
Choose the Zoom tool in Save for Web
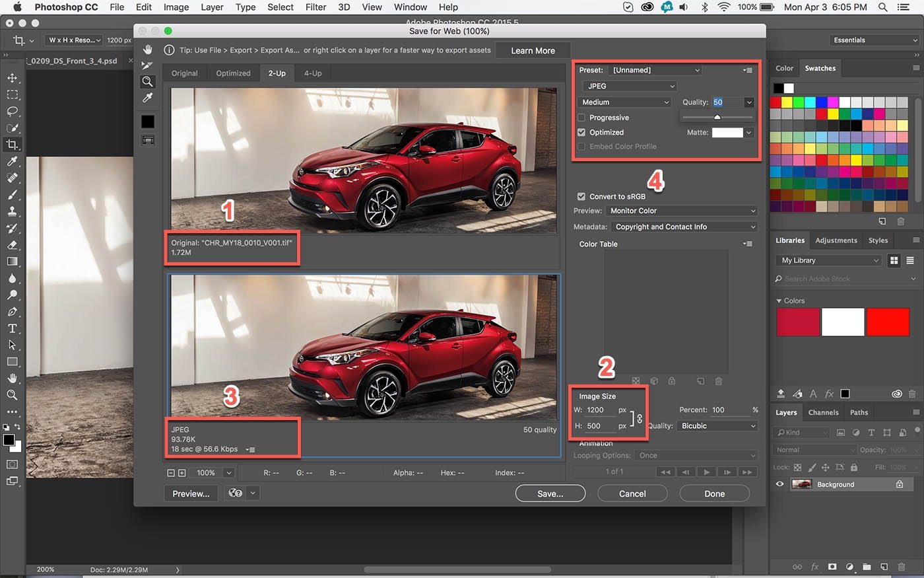[x=147, y=81]
